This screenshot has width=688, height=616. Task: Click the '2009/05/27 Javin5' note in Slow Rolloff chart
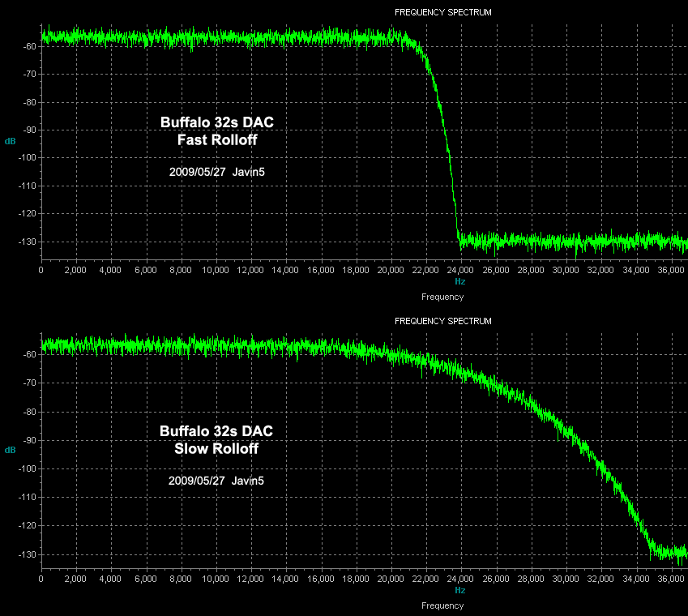pos(216,481)
